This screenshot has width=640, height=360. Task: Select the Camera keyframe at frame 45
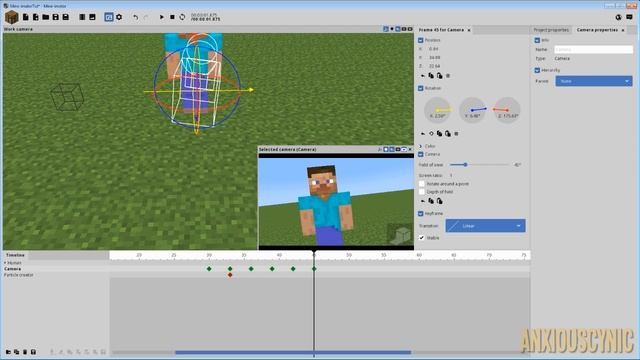(x=314, y=269)
